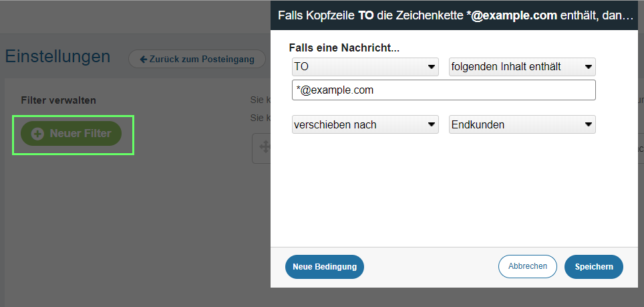Add a condition with Neue Bedingung
The image size is (644, 307).
325,266
